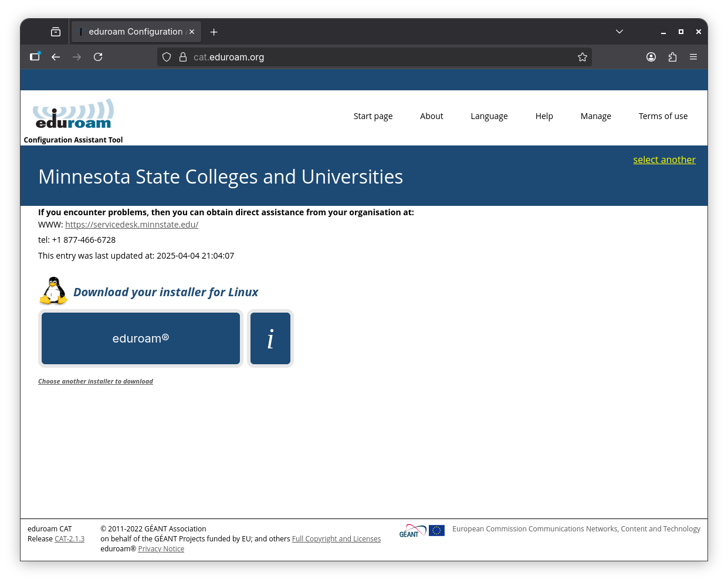This screenshot has height=583, width=728.
Task: Click the EU flag icon in the footer
Action: (436, 530)
